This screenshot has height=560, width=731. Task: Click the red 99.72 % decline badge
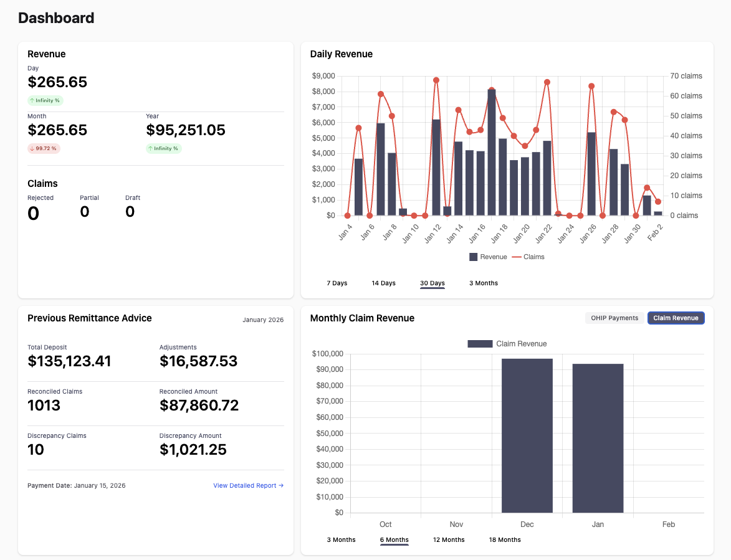point(44,148)
